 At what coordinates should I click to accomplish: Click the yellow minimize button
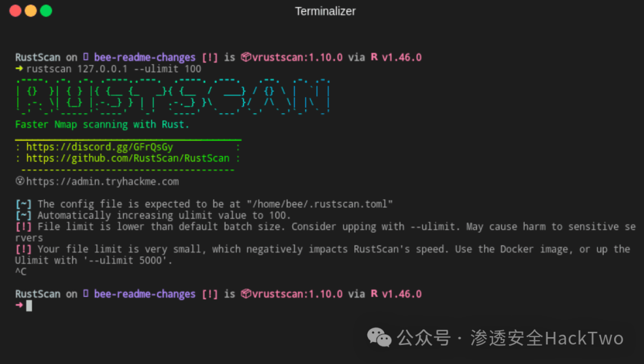coord(30,11)
